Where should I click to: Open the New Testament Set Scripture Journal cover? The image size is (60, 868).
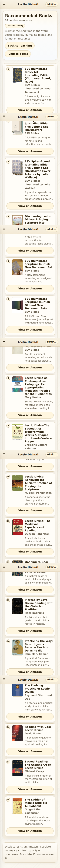click(17, 267)
